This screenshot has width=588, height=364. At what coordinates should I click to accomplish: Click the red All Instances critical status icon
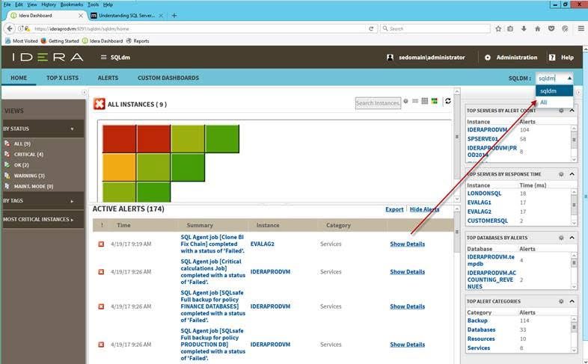[99, 104]
